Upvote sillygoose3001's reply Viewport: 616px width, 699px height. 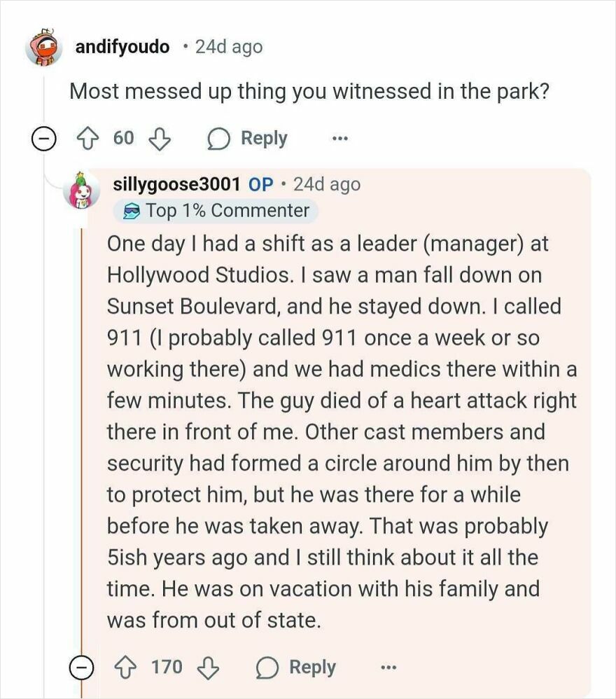pos(126,667)
